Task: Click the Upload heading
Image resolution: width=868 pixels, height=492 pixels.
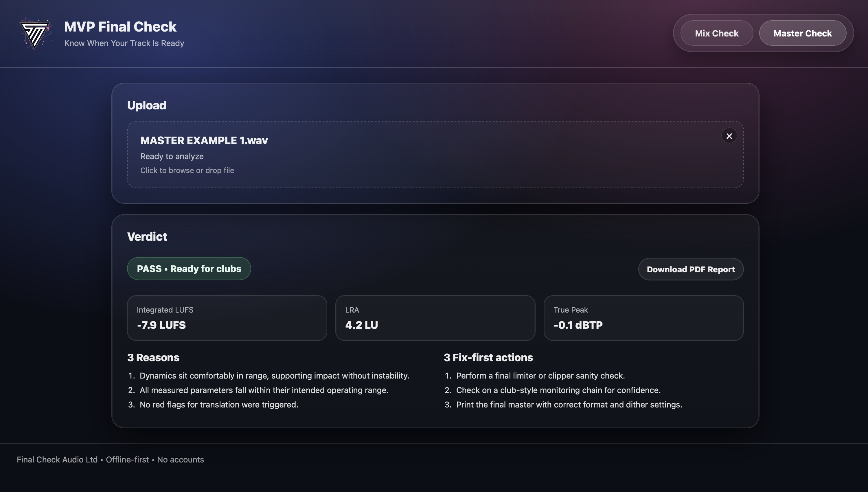Action: point(147,105)
